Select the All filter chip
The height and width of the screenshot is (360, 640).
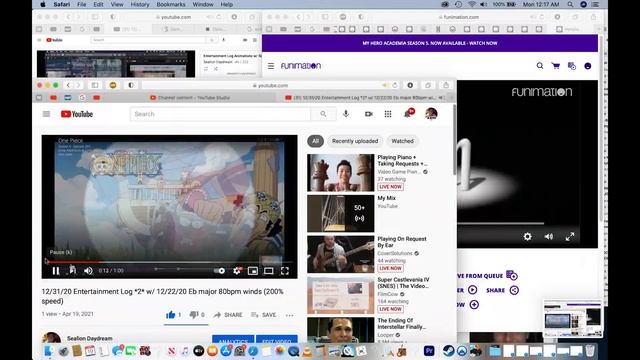316,141
